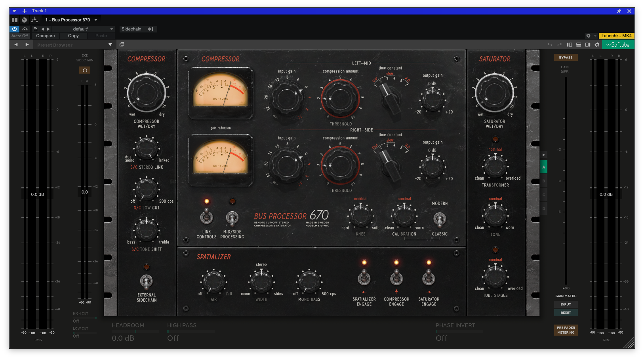
Task: Click the Softube undo arrow
Action: (549, 45)
